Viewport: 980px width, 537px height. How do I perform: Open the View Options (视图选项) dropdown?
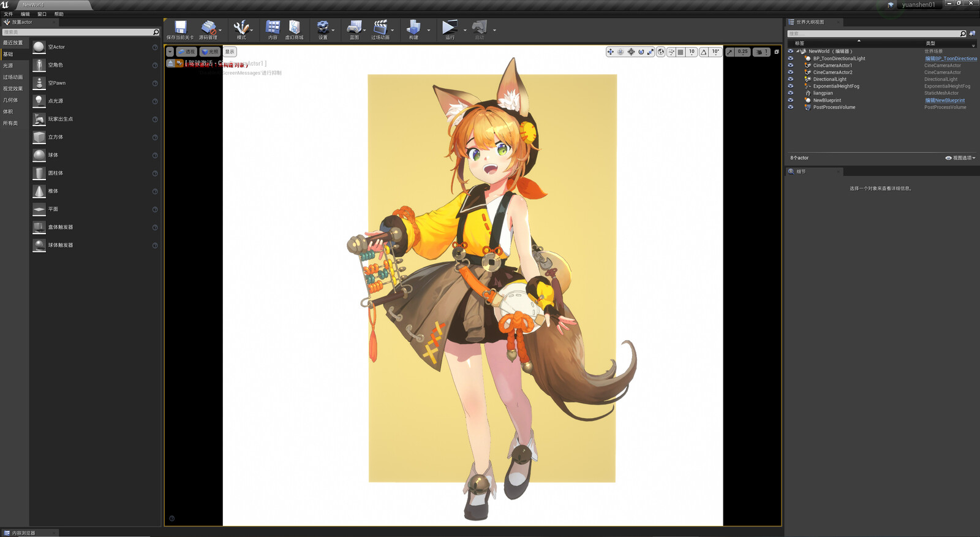click(960, 158)
